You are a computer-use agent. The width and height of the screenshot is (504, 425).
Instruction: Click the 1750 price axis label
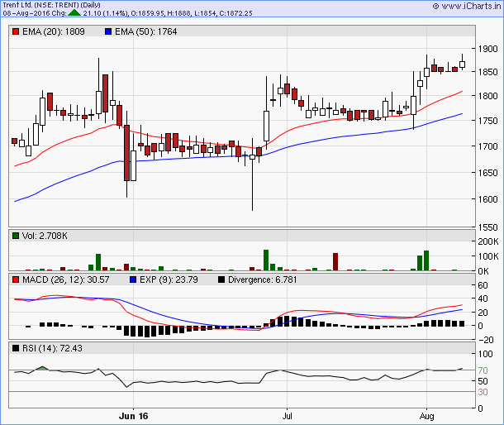coord(487,121)
